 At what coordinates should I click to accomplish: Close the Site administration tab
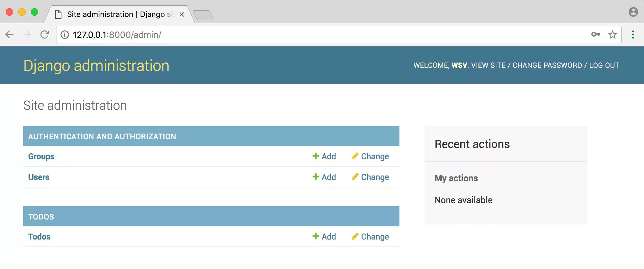pyautogui.click(x=182, y=14)
